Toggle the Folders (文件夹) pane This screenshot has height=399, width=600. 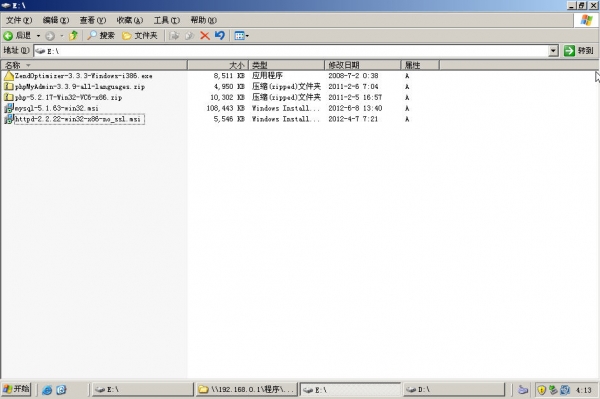(x=140, y=36)
